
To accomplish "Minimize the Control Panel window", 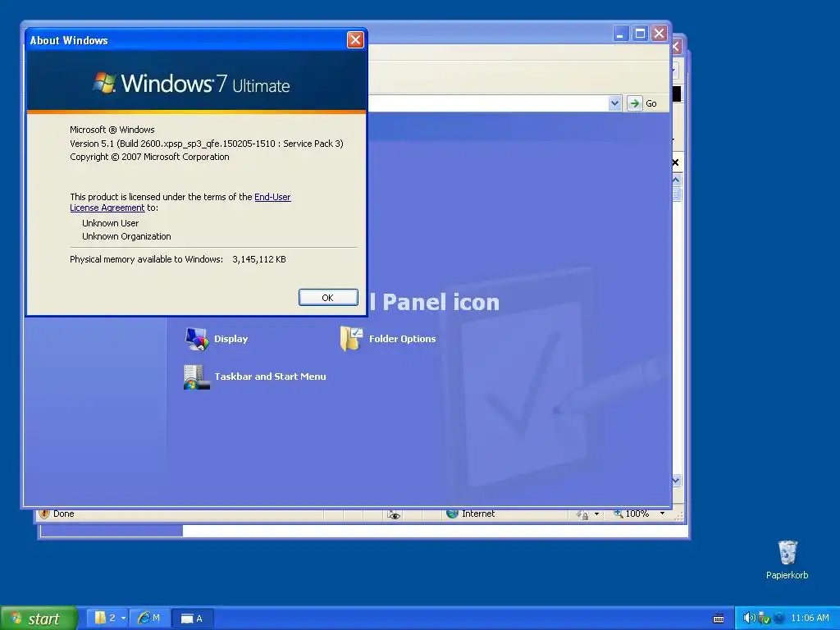I will click(620, 34).
